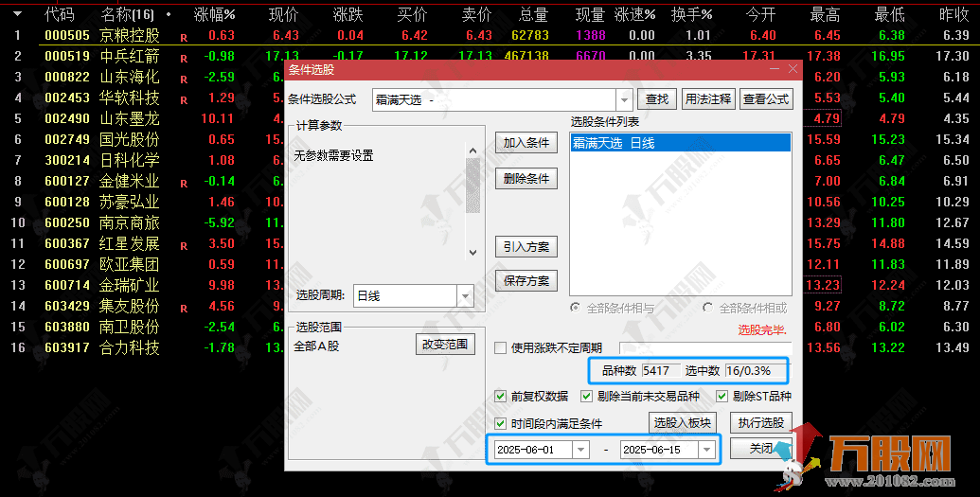Select 全部条件相与 radio button
980x497 pixels.
pos(575,308)
